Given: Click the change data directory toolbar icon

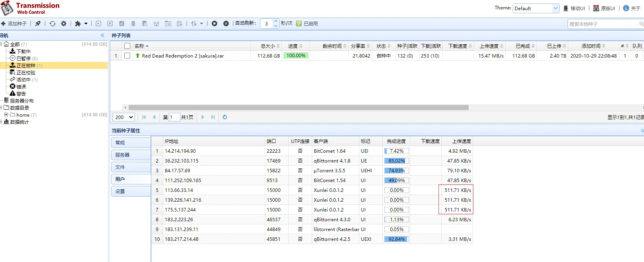Looking at the screenshot, I should (168, 23).
